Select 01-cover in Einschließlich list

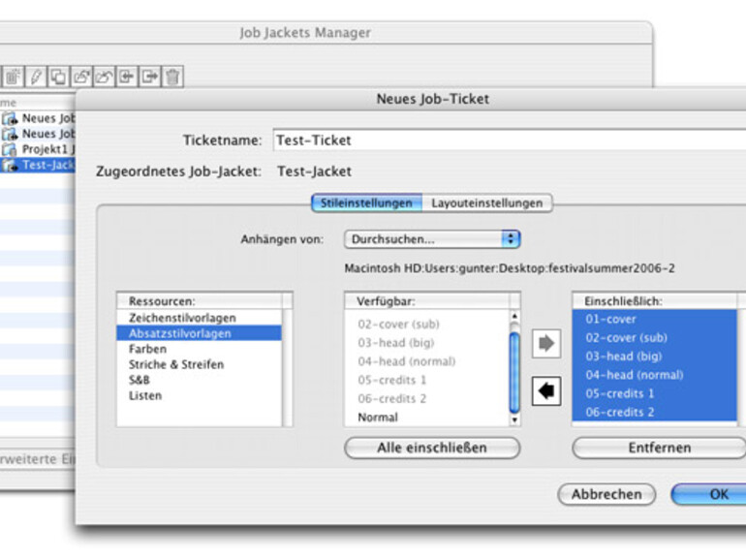(x=655, y=320)
